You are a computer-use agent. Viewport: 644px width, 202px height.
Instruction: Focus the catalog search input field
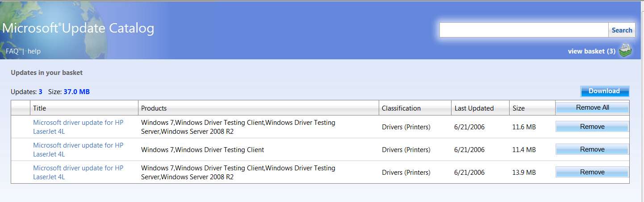click(524, 30)
